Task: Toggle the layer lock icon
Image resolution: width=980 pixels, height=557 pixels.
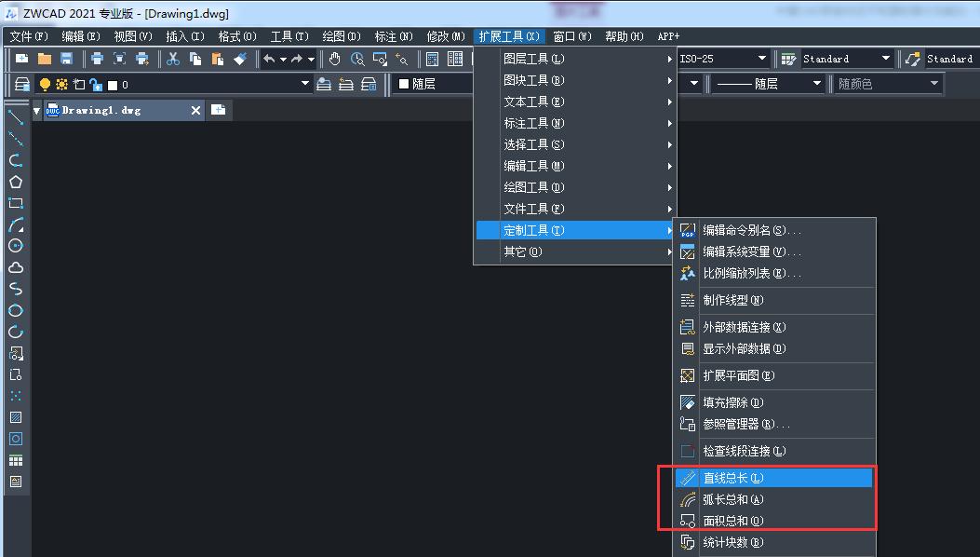Action: pyautogui.click(x=93, y=83)
